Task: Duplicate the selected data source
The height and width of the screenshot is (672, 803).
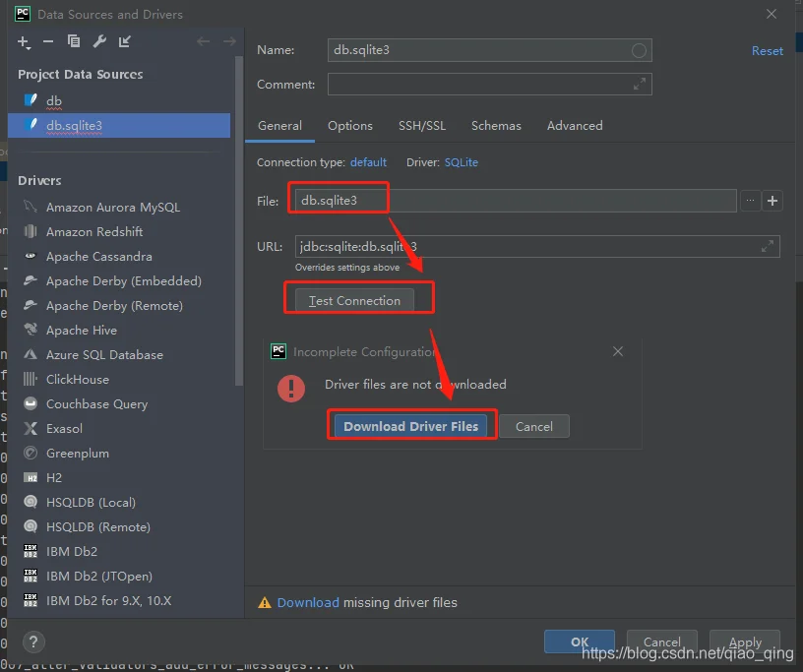Action: [x=74, y=41]
